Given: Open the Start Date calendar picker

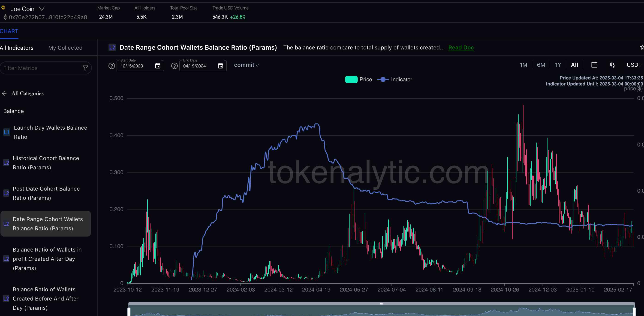Looking at the screenshot, I should coord(158,66).
